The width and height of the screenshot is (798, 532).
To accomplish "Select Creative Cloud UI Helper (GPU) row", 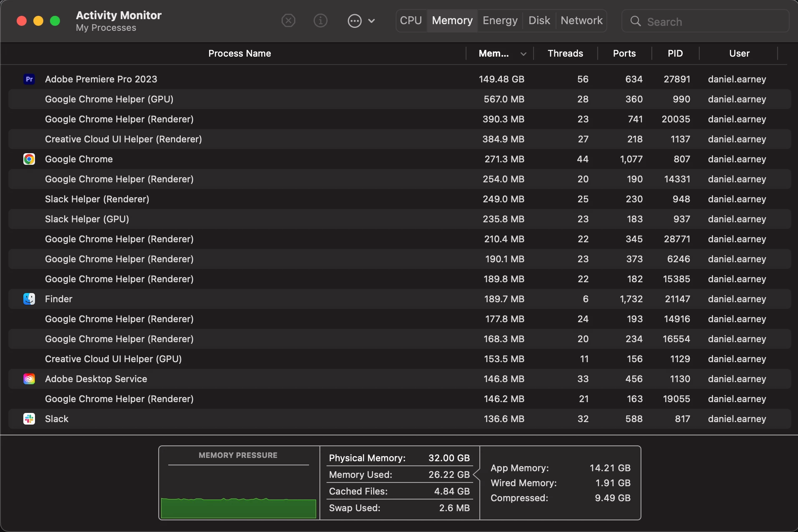I will tap(399, 359).
